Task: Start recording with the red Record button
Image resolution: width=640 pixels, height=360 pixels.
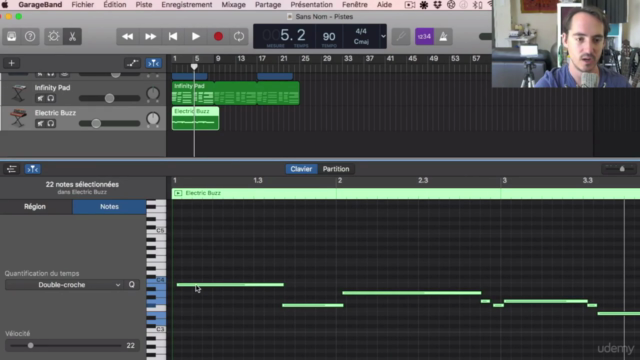Action: tap(218, 36)
